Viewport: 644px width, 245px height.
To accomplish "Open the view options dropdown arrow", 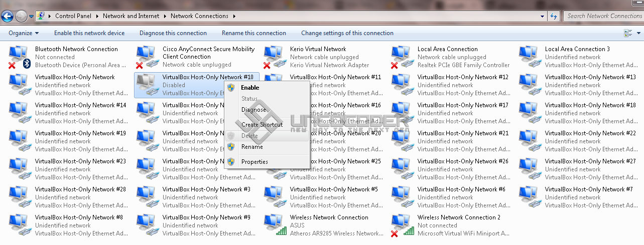I will 637,33.
